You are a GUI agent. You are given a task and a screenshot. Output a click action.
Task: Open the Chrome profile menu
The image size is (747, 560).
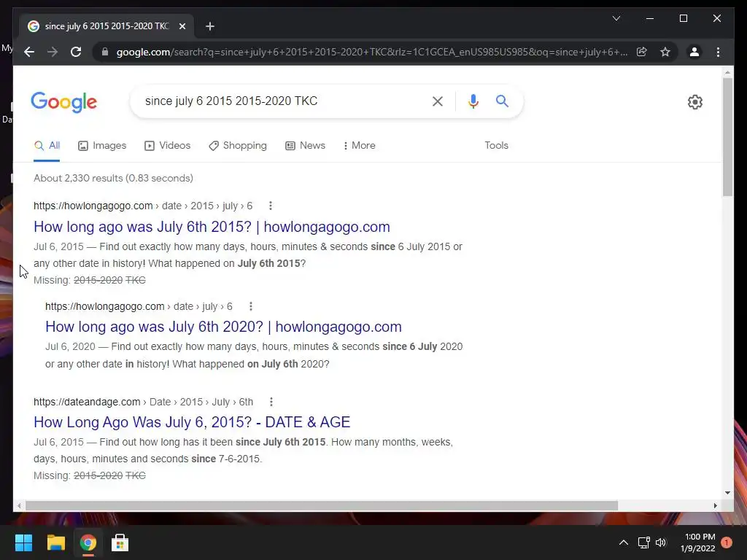point(694,52)
